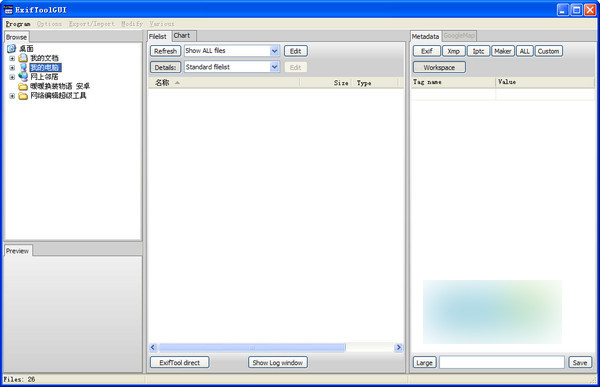
Task: Click the Desktop root icon in Browse tree
Action: click(x=11, y=48)
